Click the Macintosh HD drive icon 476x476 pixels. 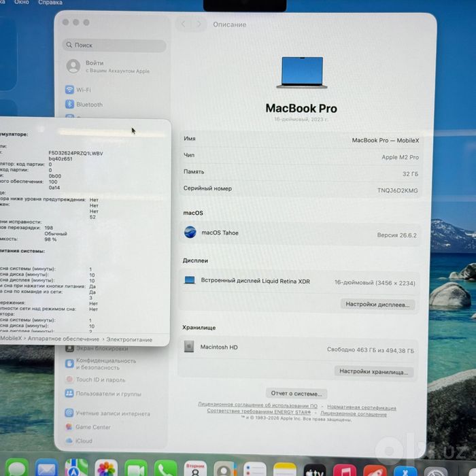tap(189, 346)
